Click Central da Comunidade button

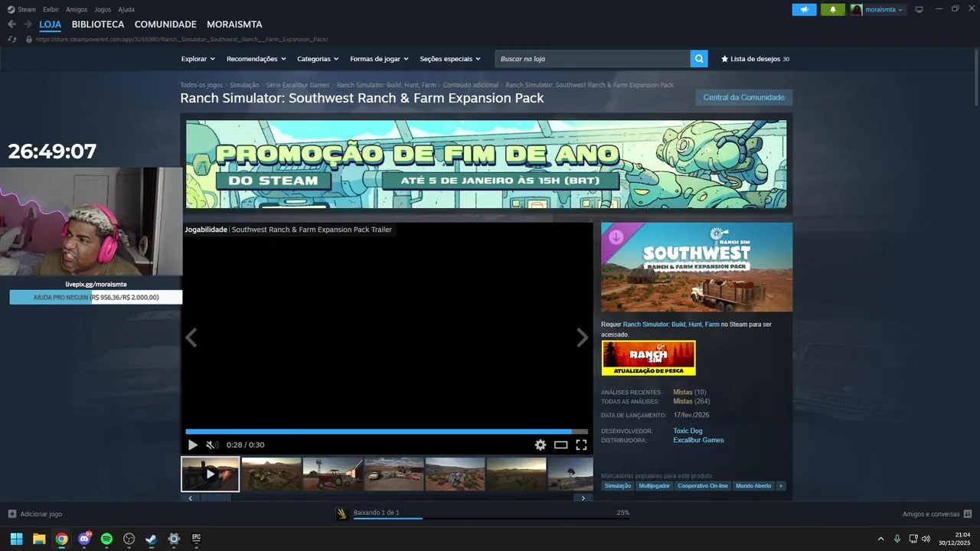pos(743,97)
